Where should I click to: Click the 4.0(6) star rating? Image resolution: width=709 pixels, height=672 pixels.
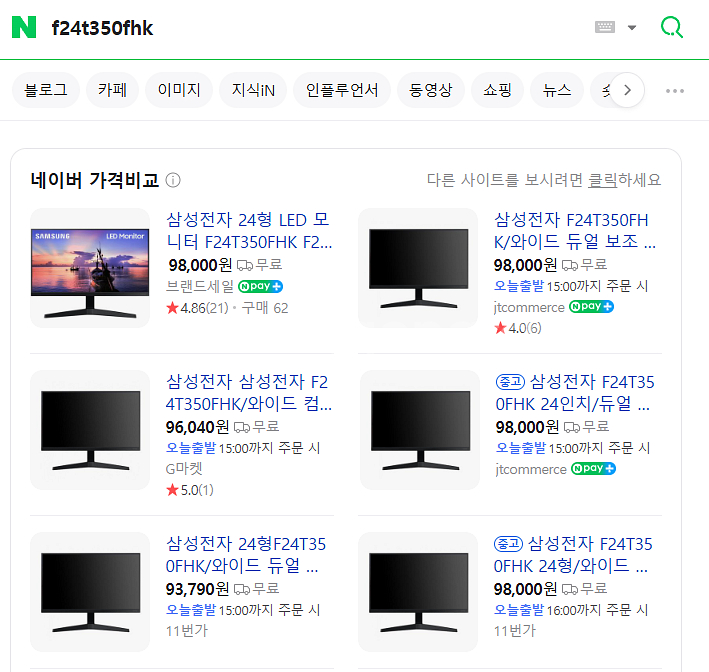[x=518, y=328]
